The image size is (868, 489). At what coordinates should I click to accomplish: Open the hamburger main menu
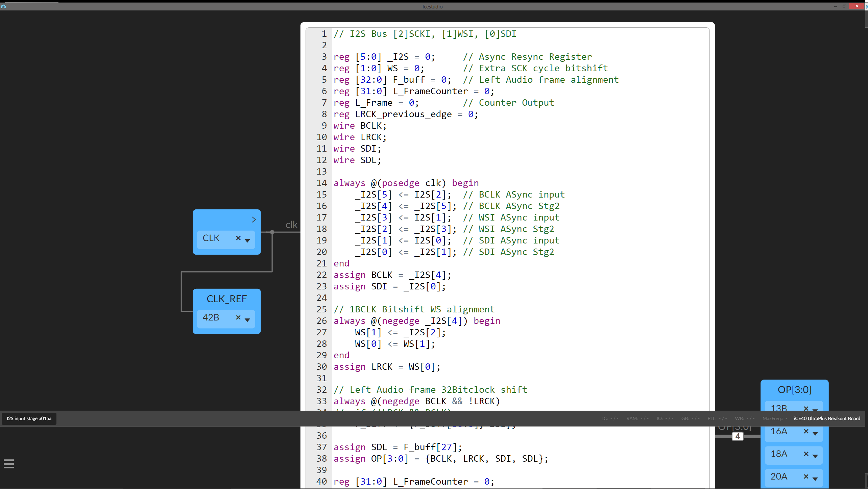click(8, 463)
